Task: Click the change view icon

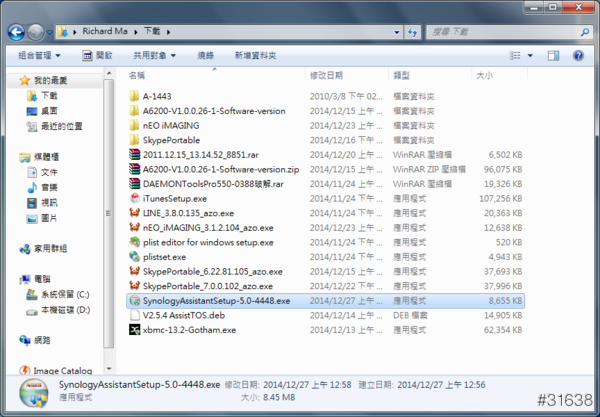Action: pyautogui.click(x=515, y=56)
